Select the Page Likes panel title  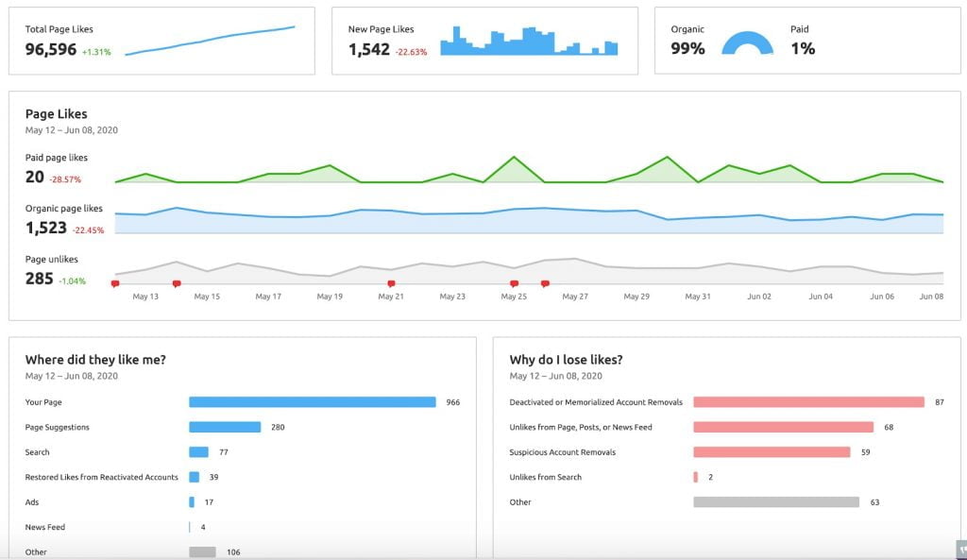pyautogui.click(x=55, y=113)
